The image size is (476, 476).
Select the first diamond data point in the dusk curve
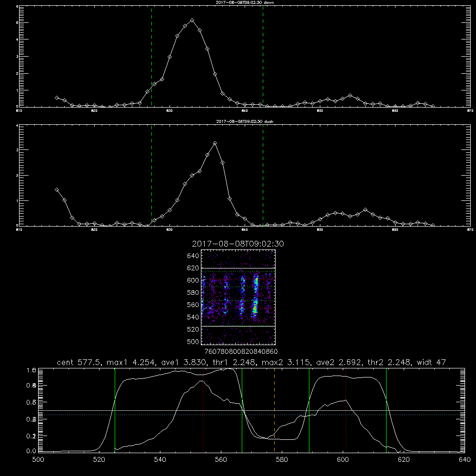pos(57,190)
